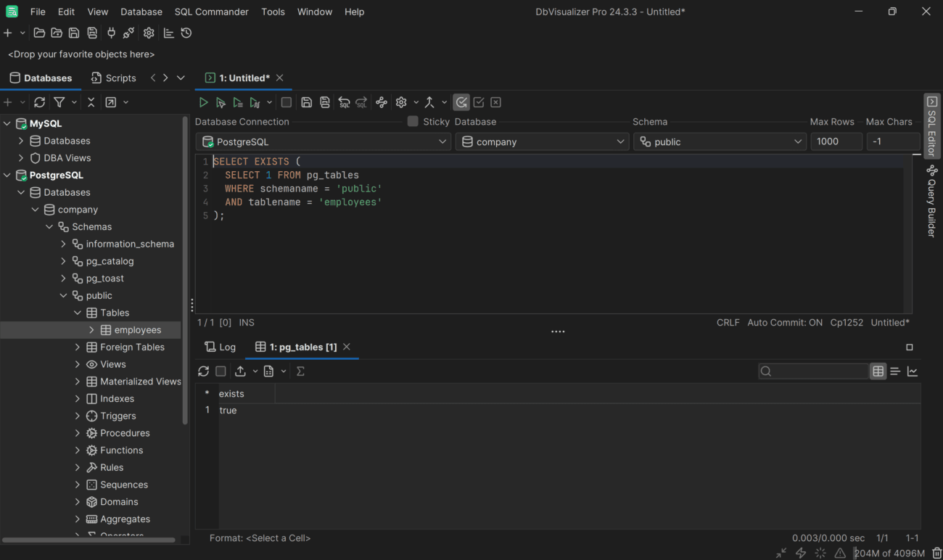
Task: Expand the information_schema node
Action: [63, 243]
